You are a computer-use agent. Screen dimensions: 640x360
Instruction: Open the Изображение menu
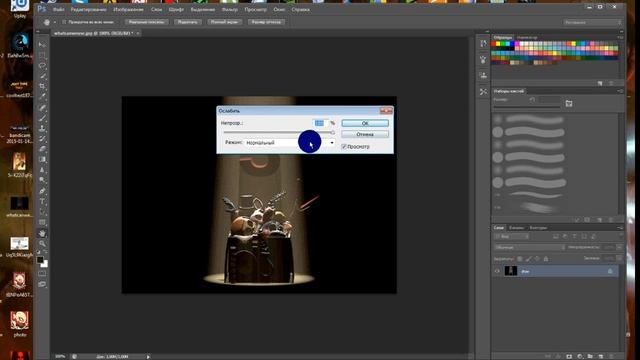click(128, 9)
